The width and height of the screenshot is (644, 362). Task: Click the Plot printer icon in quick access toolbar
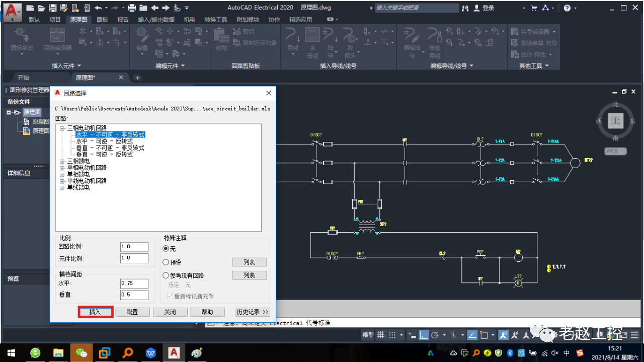tap(132, 8)
